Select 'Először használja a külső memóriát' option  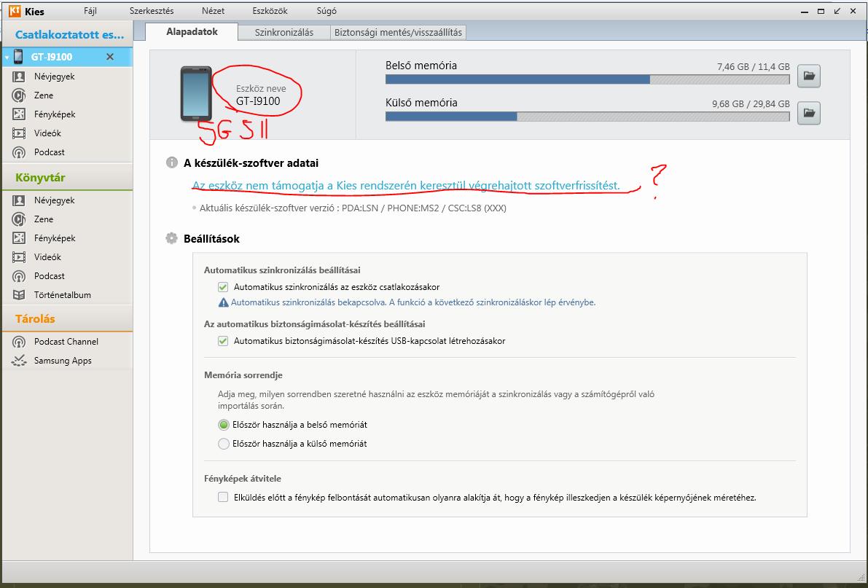tap(224, 444)
